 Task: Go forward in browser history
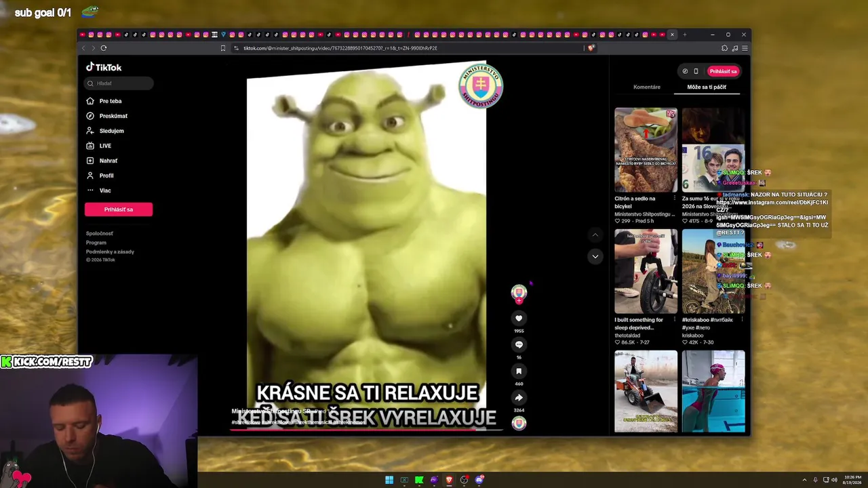[94, 48]
